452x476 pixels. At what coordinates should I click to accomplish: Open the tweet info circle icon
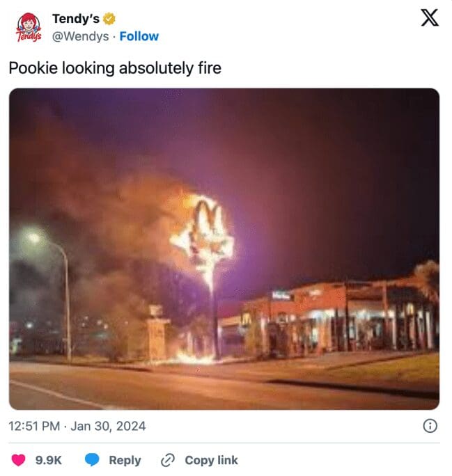point(430,426)
